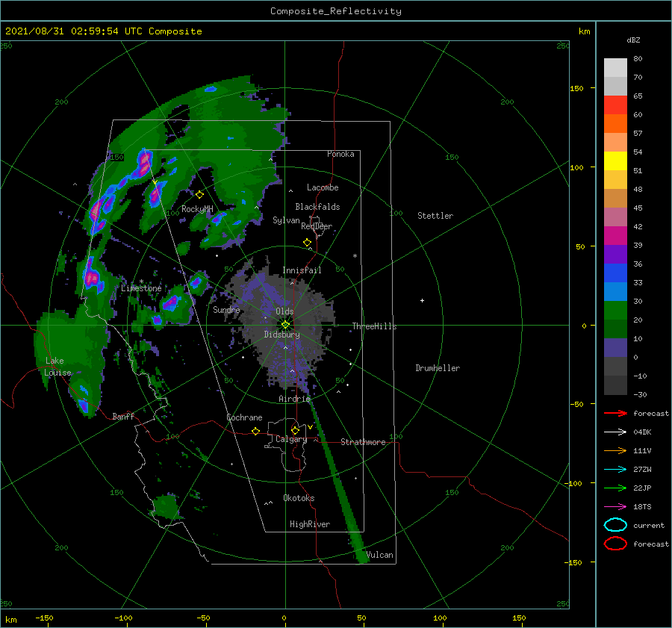
Task: Click the 'current' legend label
Action: 649,526
